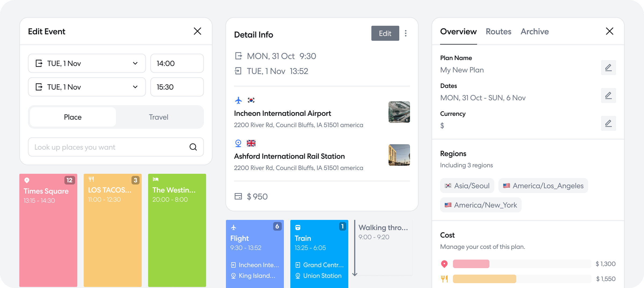Image resolution: width=644 pixels, height=288 pixels.
Task: Open the Times Square event card
Action: coord(48,230)
